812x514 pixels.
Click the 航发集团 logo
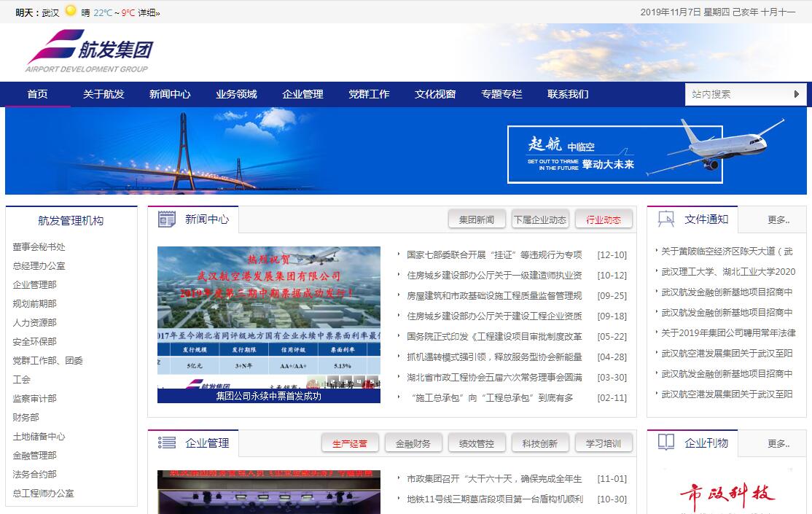coord(89,51)
